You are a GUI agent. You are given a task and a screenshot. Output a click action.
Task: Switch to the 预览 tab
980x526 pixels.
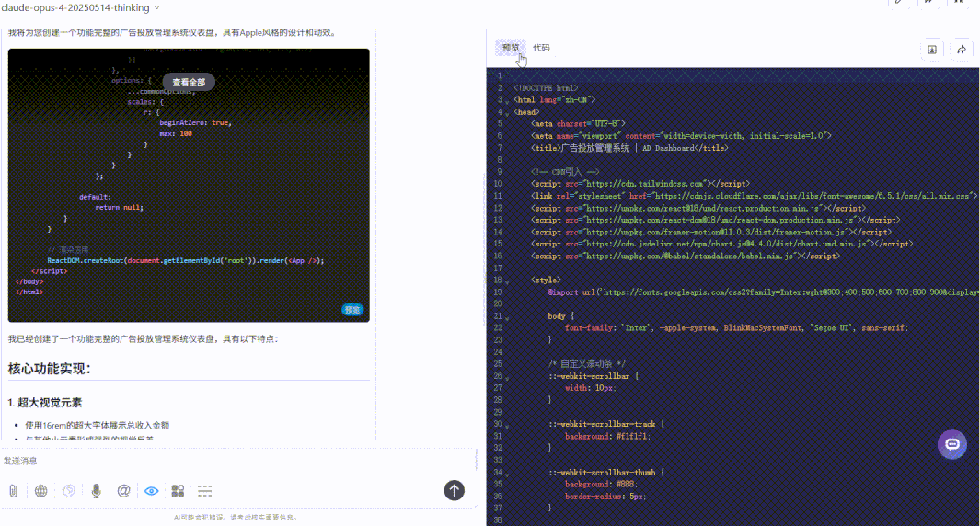[x=511, y=48]
